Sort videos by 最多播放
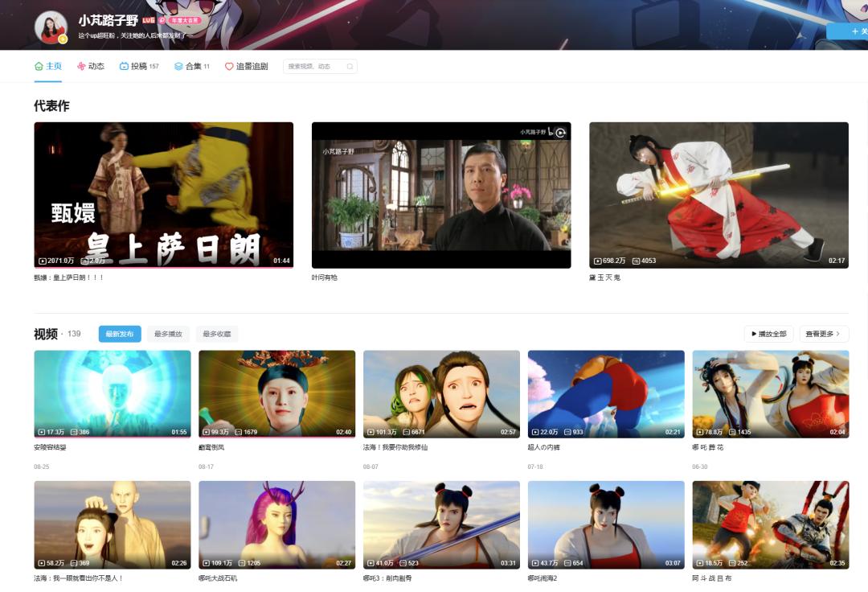868x592 pixels. [x=168, y=334]
